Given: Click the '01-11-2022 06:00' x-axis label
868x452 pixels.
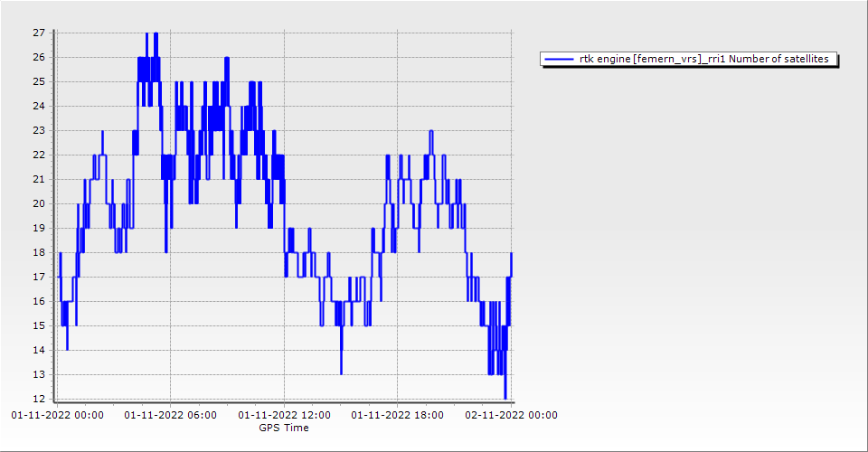Looking at the screenshot, I should pos(170,416).
